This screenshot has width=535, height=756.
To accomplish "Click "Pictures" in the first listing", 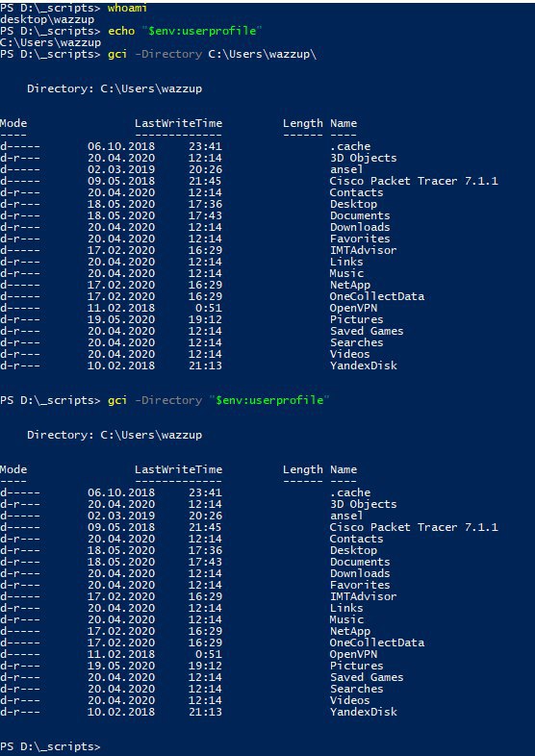I will click(x=356, y=320).
